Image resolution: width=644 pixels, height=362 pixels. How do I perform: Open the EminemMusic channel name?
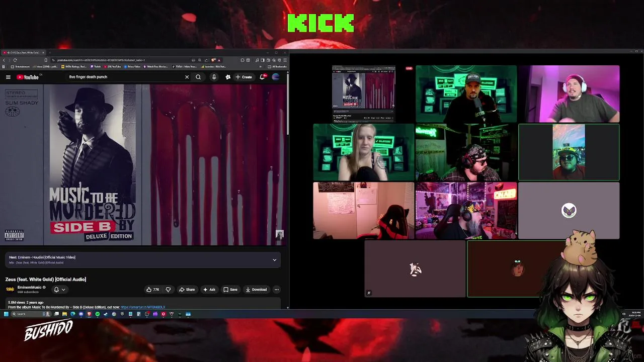coord(30,287)
